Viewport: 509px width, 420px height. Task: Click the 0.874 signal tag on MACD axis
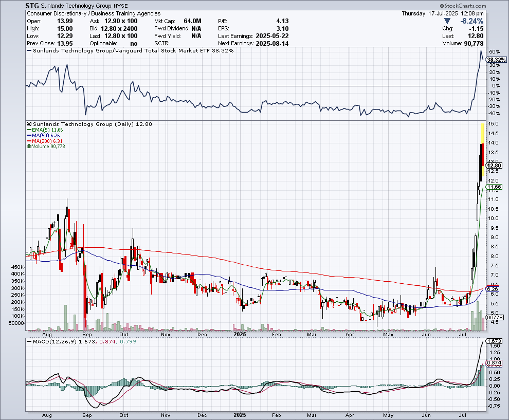point(495,363)
